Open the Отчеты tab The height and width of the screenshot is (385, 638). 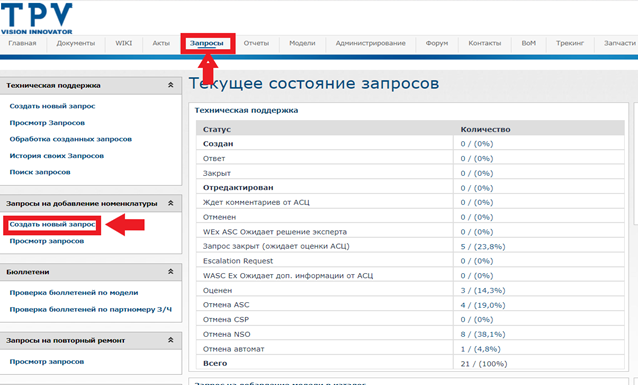[256, 43]
